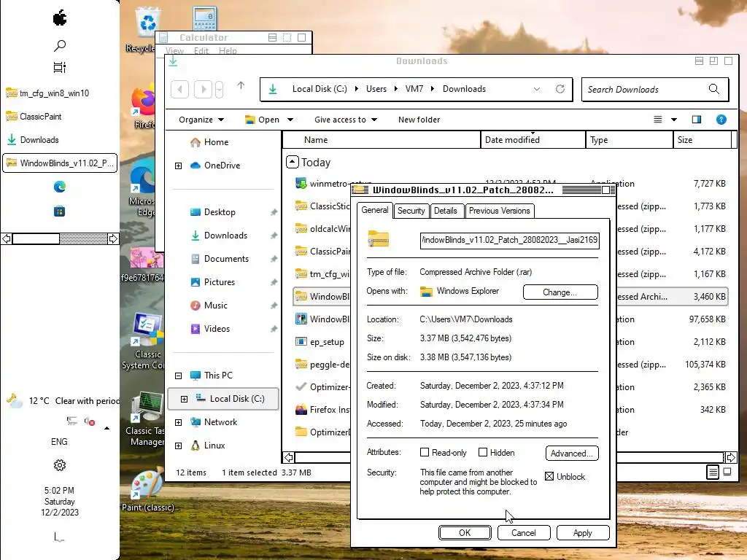Click Apply in properties dialog
This screenshot has height=560, width=747.
click(583, 533)
